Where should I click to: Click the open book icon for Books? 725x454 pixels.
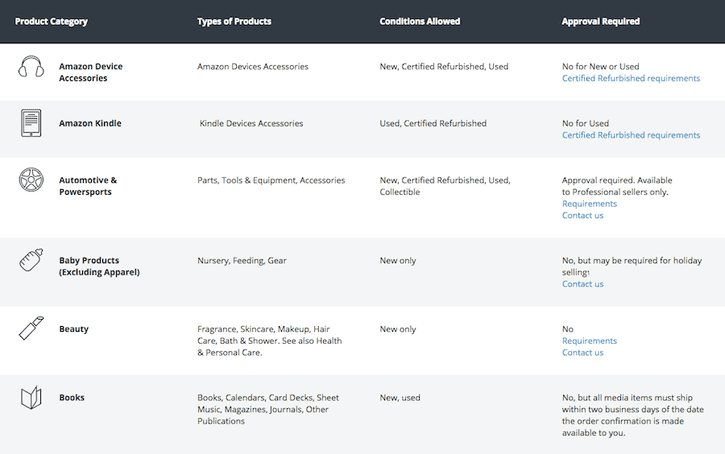tap(32, 398)
